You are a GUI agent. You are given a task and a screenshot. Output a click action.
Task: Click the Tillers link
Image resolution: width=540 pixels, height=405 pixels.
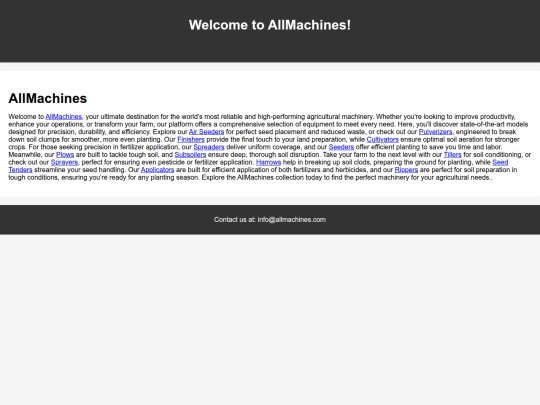pos(453,155)
